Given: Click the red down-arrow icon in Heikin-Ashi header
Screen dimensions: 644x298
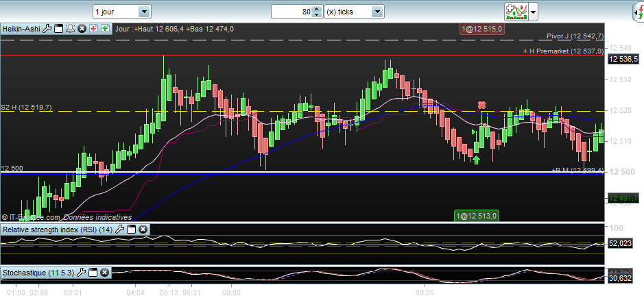Looking at the screenshot, I should [x=94, y=29].
